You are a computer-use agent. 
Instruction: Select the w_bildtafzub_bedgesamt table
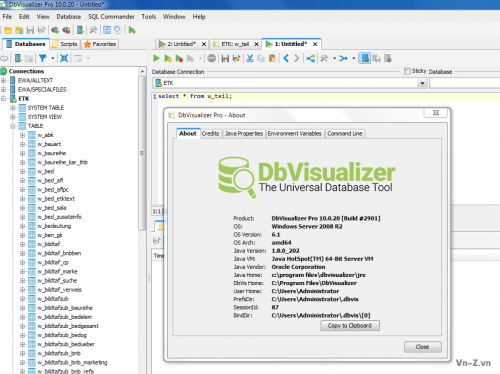(68, 326)
